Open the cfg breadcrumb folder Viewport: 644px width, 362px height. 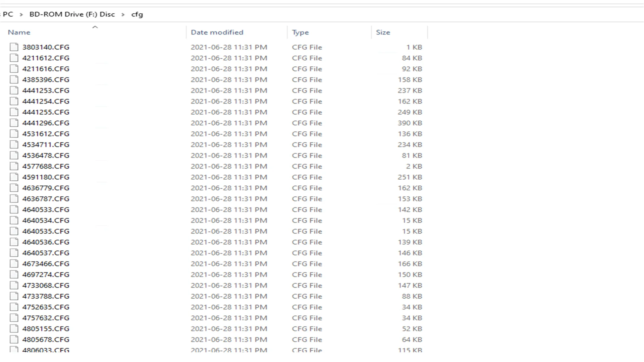click(137, 14)
